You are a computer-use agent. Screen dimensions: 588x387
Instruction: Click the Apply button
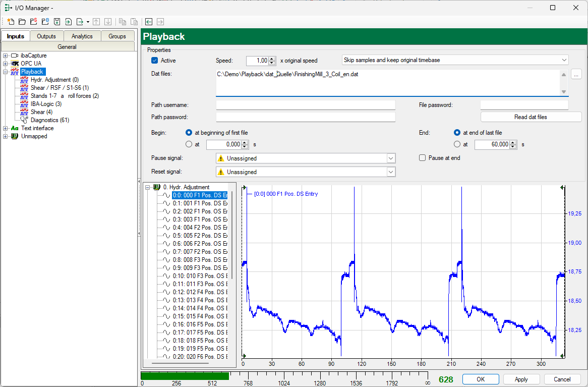521,379
